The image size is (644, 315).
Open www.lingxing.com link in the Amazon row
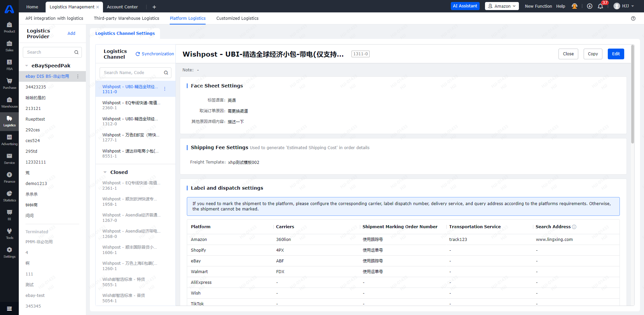click(x=554, y=239)
